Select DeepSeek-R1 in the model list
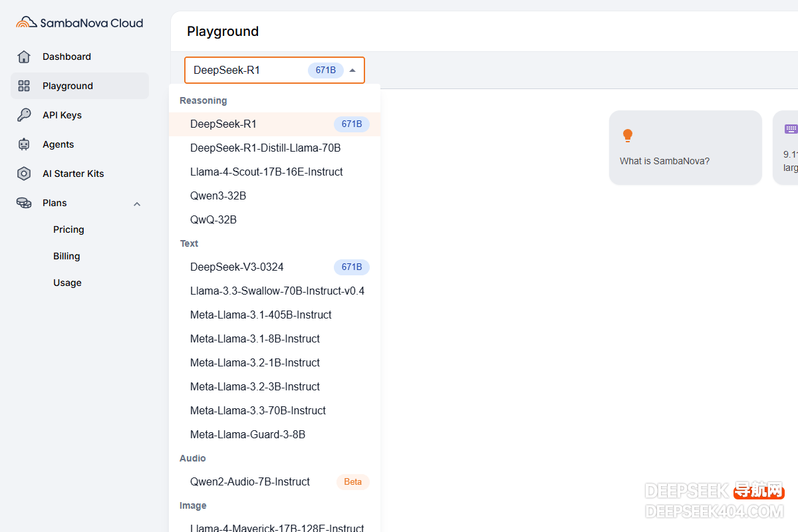The image size is (798, 532). 275,124
